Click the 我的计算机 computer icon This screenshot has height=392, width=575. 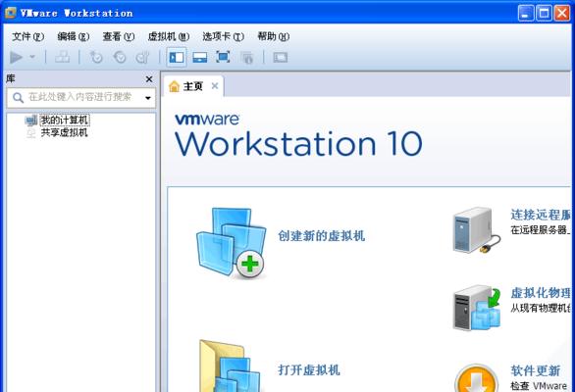click(x=31, y=120)
